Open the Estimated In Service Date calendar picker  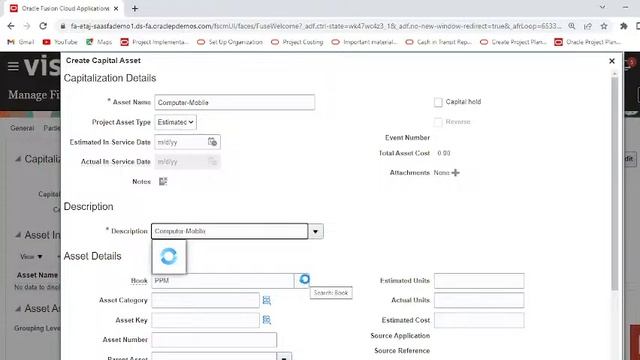[x=212, y=142]
